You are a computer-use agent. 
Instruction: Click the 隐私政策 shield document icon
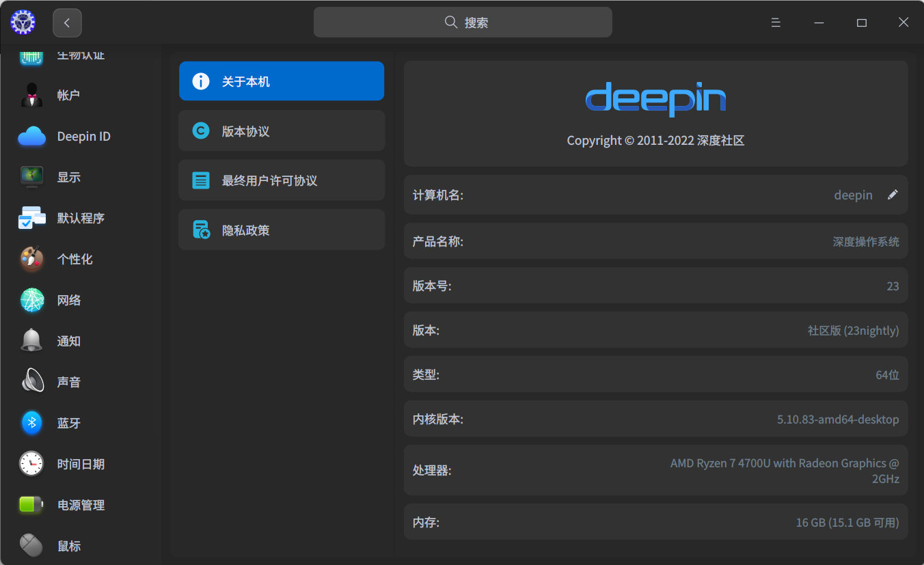click(x=201, y=230)
